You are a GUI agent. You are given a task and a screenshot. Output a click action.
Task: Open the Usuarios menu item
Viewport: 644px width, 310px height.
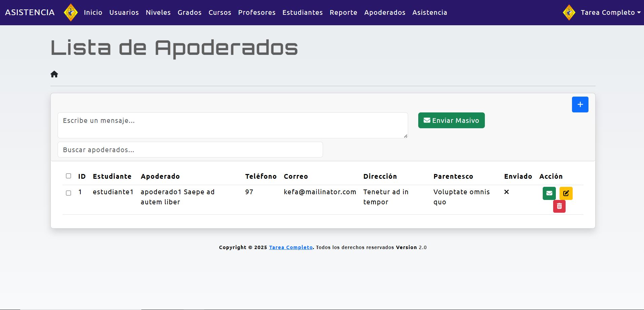pos(124,12)
